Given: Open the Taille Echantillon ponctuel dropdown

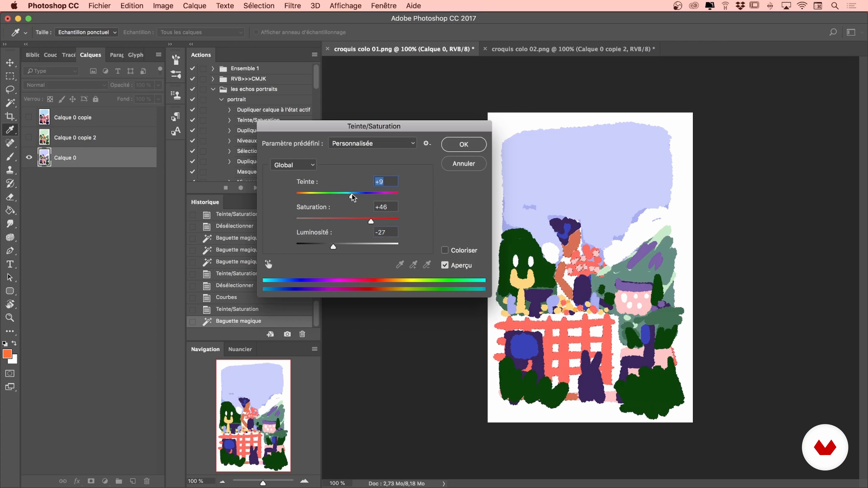Looking at the screenshot, I should tap(87, 32).
